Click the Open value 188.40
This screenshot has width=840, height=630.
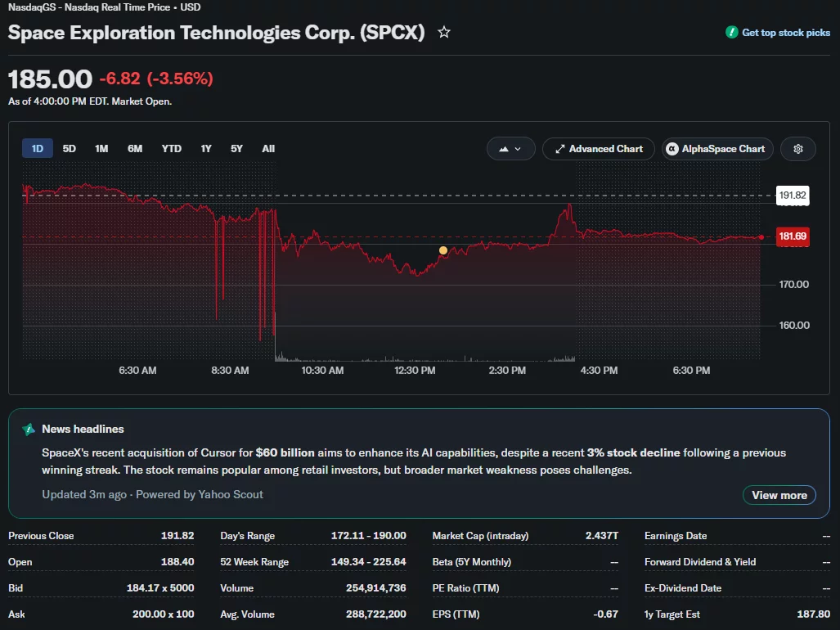tap(177, 562)
